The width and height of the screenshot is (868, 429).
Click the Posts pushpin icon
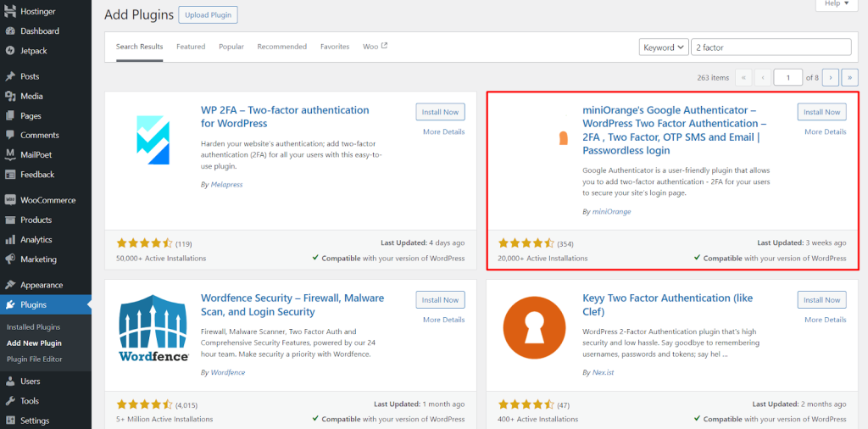pyautogui.click(x=10, y=76)
